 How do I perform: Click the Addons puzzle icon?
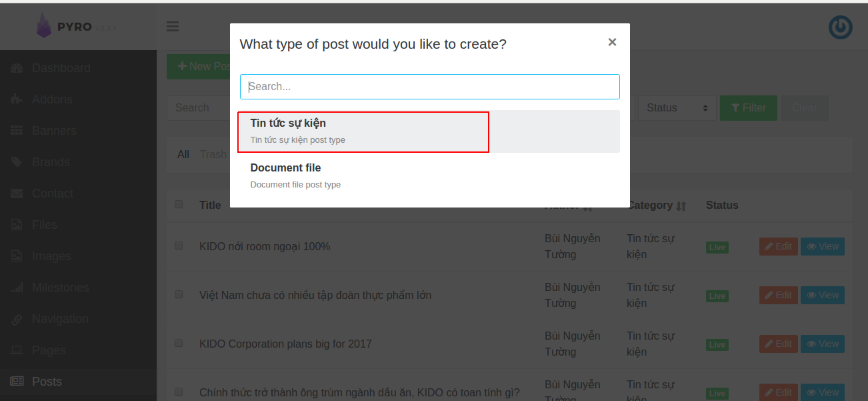tap(17, 99)
